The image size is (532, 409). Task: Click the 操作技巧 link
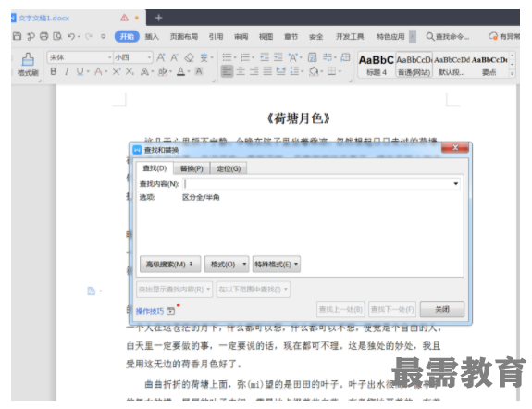pos(150,311)
